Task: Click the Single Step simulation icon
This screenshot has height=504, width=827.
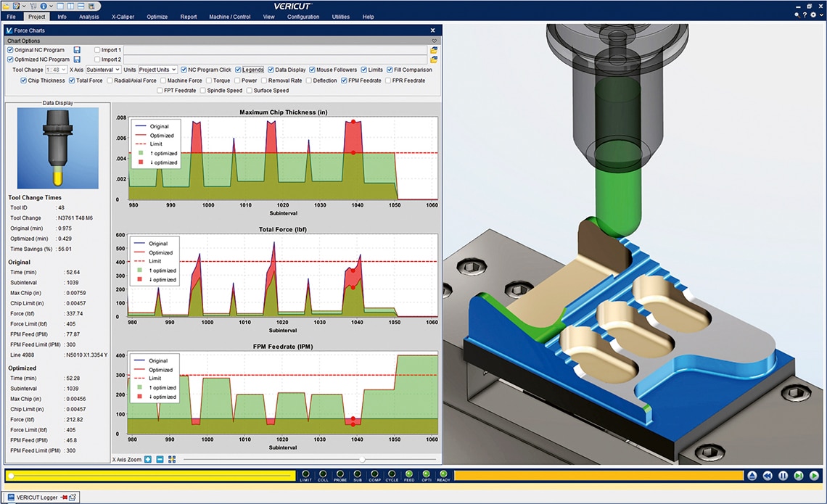Action: coord(799,476)
